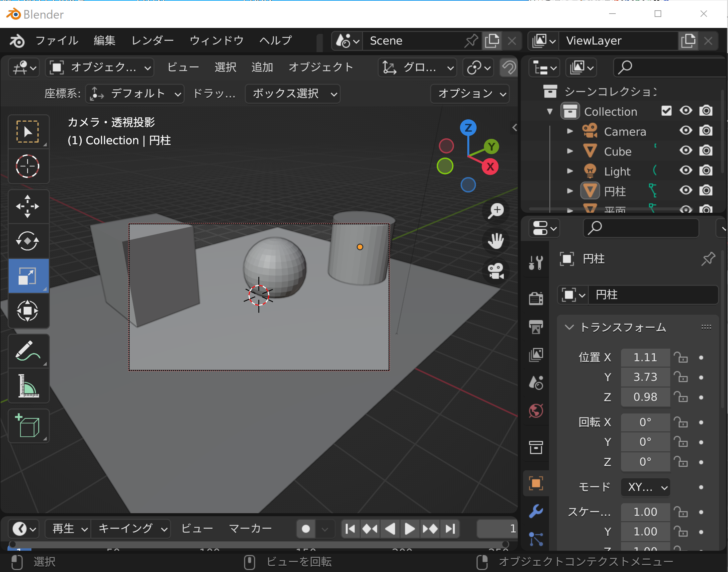The image size is (728, 572).
Task: Click the viewport gizmo Z axis
Action: pyautogui.click(x=468, y=128)
